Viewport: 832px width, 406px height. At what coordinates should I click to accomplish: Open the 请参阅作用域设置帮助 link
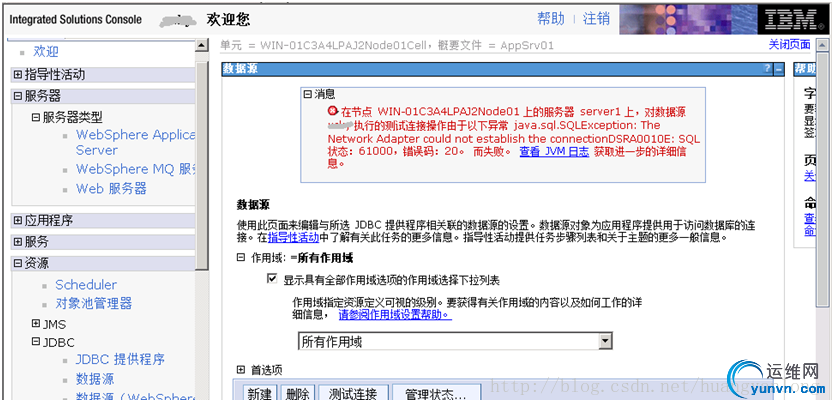coord(395,314)
